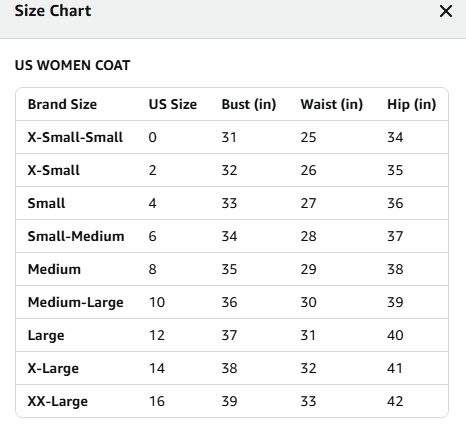The height and width of the screenshot is (425, 466).
Task: Click Waist value '25' in X-Small-Small row
Action: click(308, 137)
